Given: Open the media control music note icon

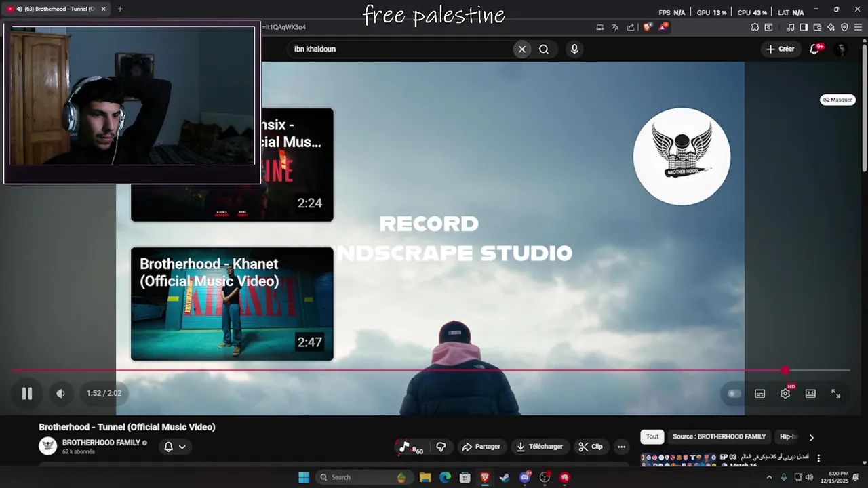Looking at the screenshot, I should [790, 27].
